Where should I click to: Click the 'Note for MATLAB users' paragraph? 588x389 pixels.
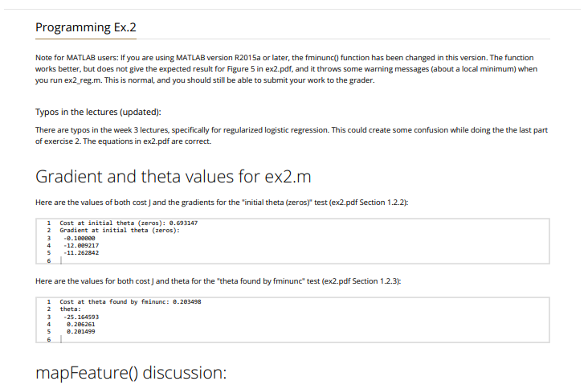coord(287,69)
